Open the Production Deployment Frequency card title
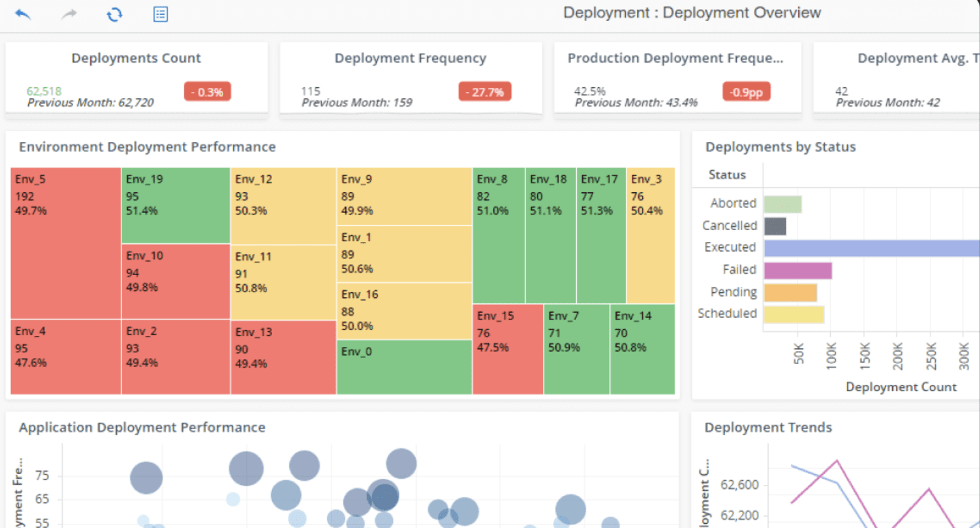Viewport: 980px width, 528px height. [675, 58]
